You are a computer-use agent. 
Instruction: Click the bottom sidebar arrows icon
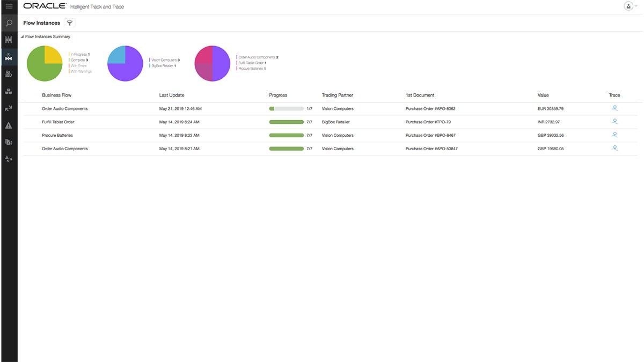point(9,159)
